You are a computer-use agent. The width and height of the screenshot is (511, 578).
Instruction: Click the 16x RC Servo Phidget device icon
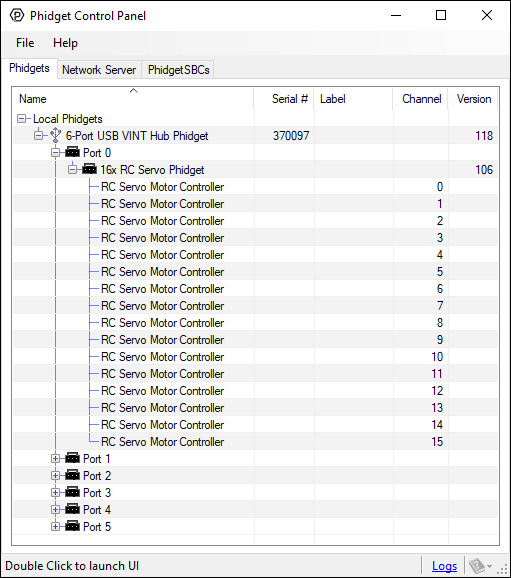click(x=90, y=169)
